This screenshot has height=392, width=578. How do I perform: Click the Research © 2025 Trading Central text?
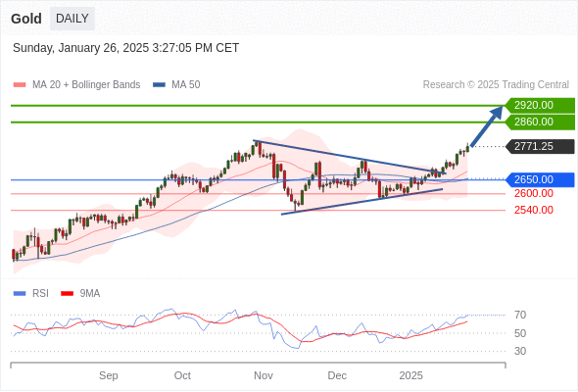click(x=496, y=85)
